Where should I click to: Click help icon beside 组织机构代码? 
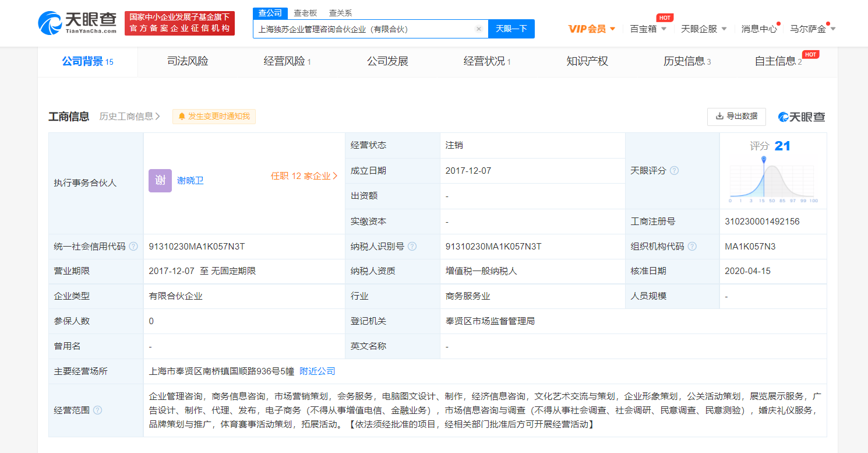692,247
